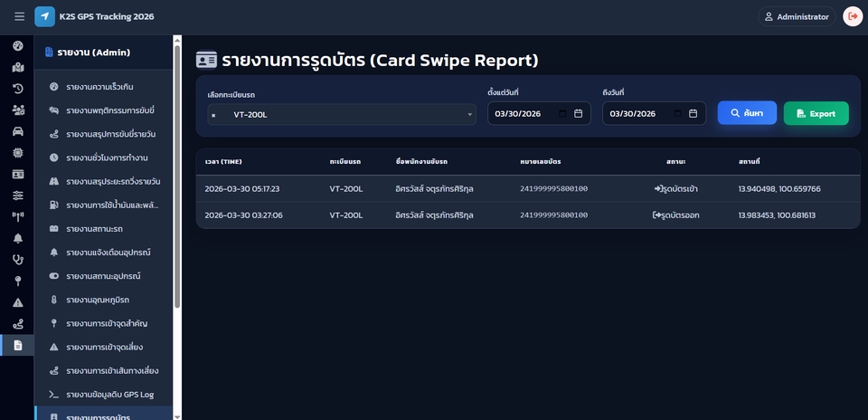Viewport: 868px width, 420px height.
Task: Click the hamburger menu icon
Action: pos(19,16)
